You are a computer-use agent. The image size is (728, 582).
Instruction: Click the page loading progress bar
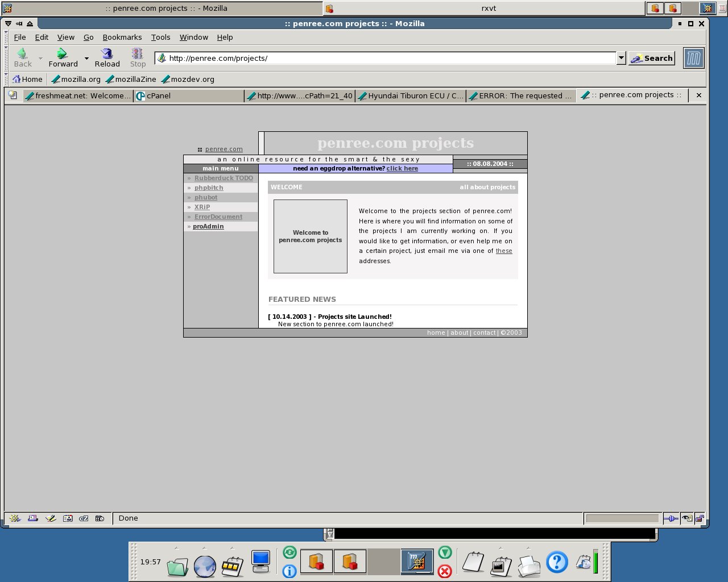[622, 518]
